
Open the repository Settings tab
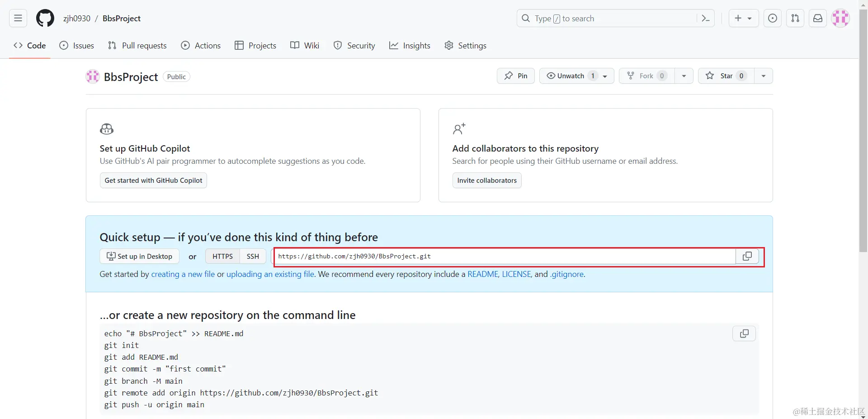pyautogui.click(x=466, y=46)
